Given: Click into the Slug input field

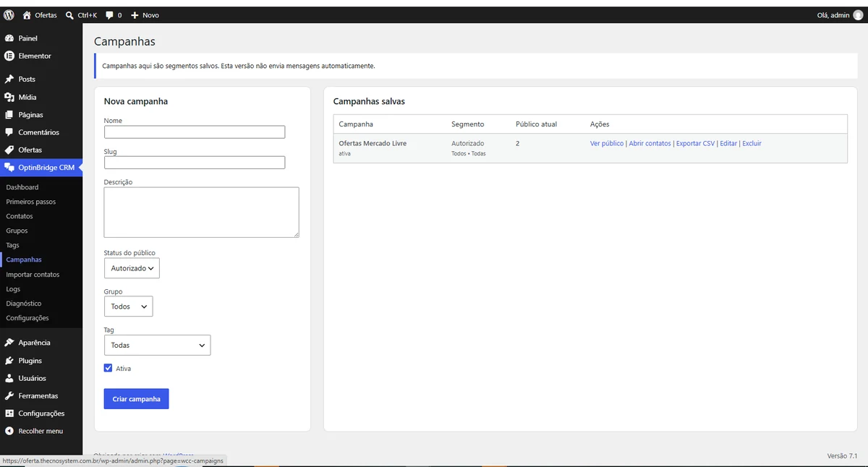Looking at the screenshot, I should pos(195,163).
